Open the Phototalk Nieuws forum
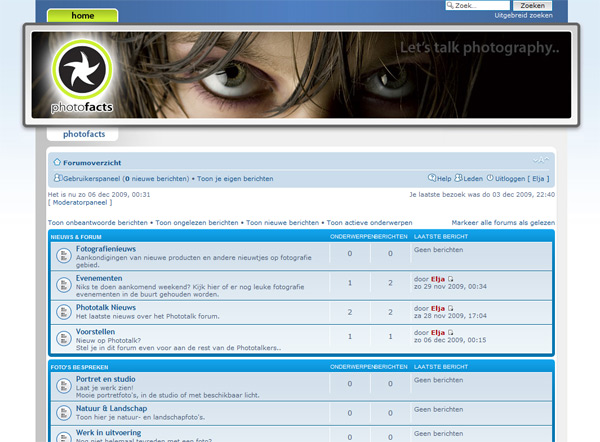 coord(106,308)
